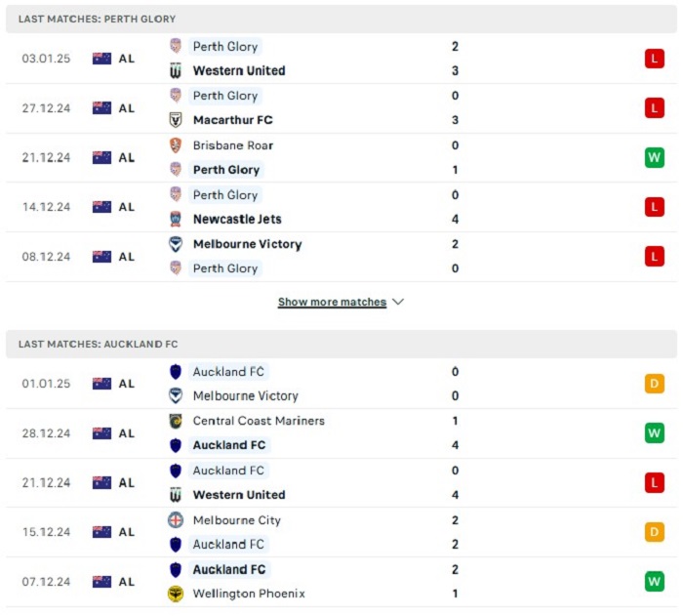
Task: Expand the list via Show more matches chevron
Action: pyautogui.click(x=398, y=302)
